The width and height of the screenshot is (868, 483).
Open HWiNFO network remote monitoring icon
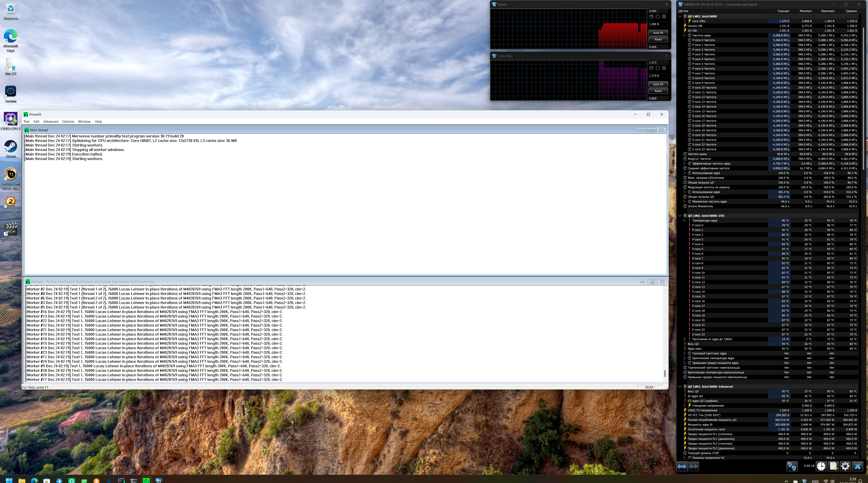click(x=792, y=467)
